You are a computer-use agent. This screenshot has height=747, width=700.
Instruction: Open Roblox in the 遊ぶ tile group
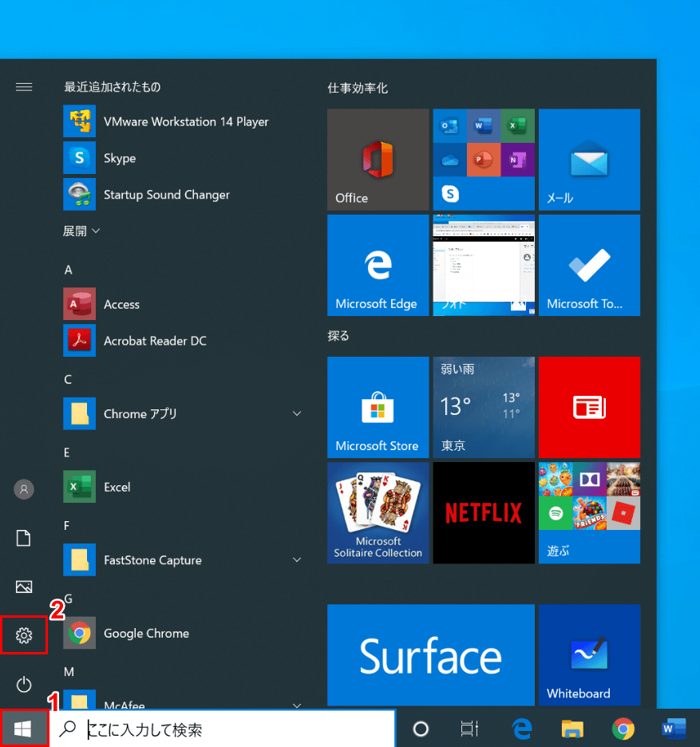[x=623, y=513]
